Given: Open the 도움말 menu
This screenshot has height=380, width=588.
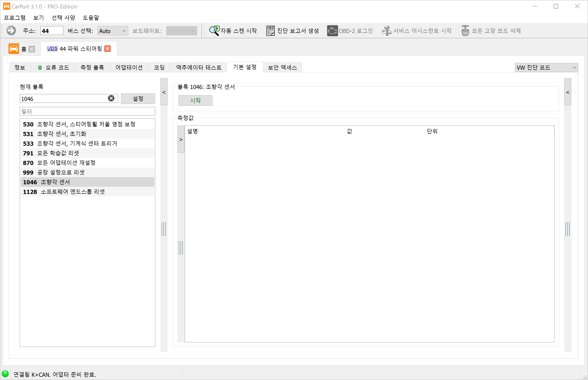Looking at the screenshot, I should point(91,18).
